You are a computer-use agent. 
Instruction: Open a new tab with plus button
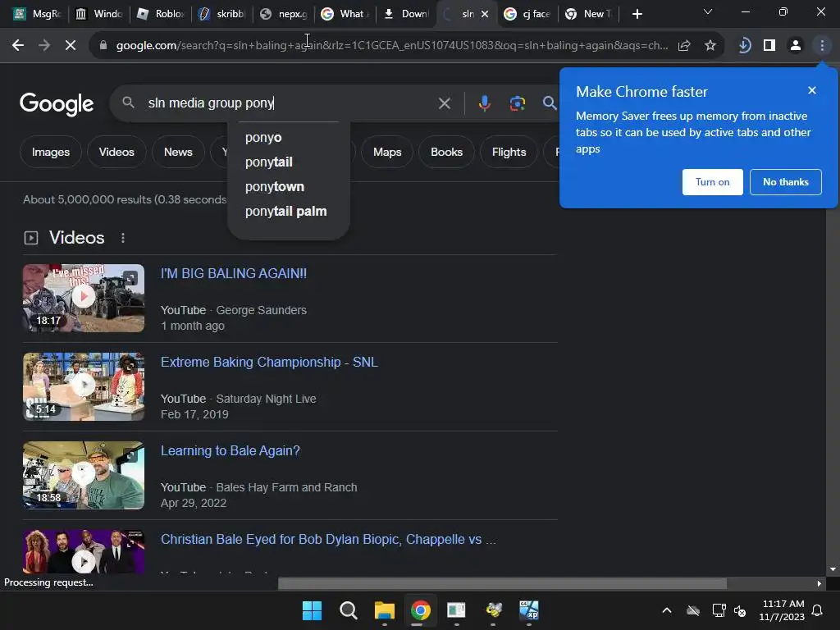click(x=637, y=15)
